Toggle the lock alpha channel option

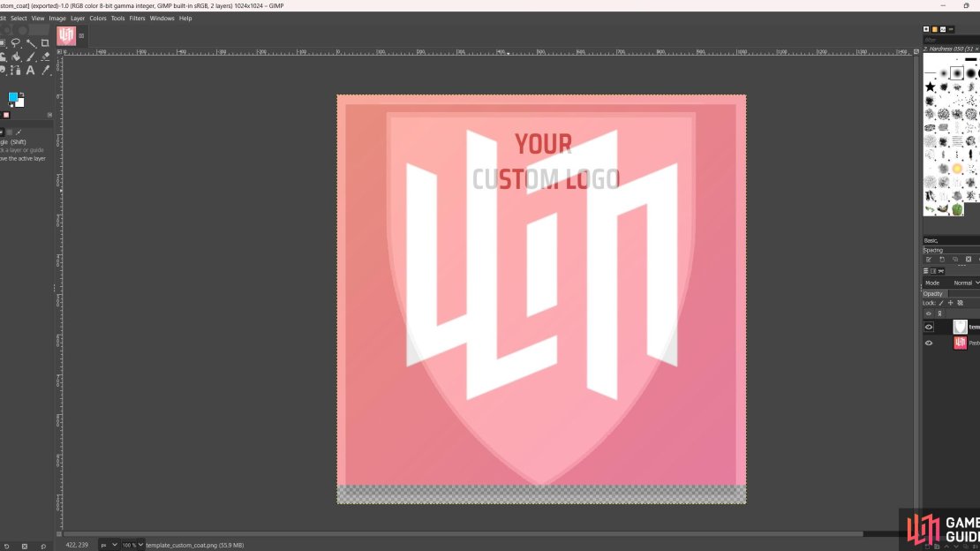pos(961,304)
